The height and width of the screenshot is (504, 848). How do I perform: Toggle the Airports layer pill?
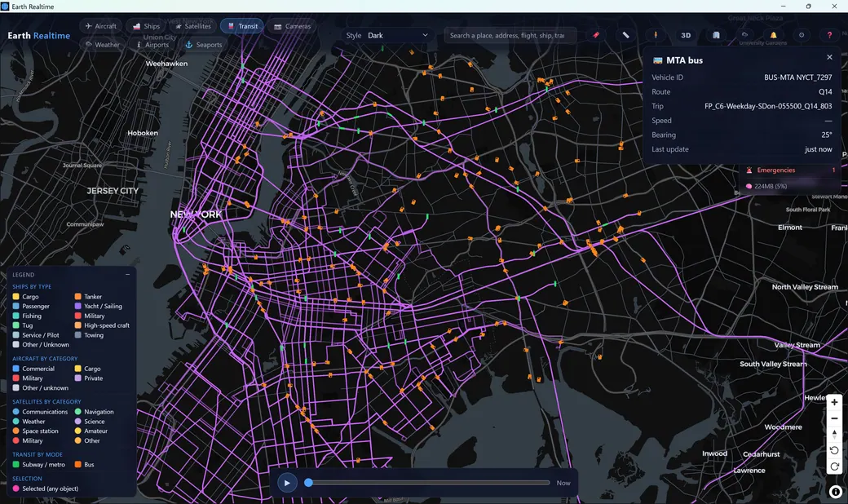(x=152, y=45)
